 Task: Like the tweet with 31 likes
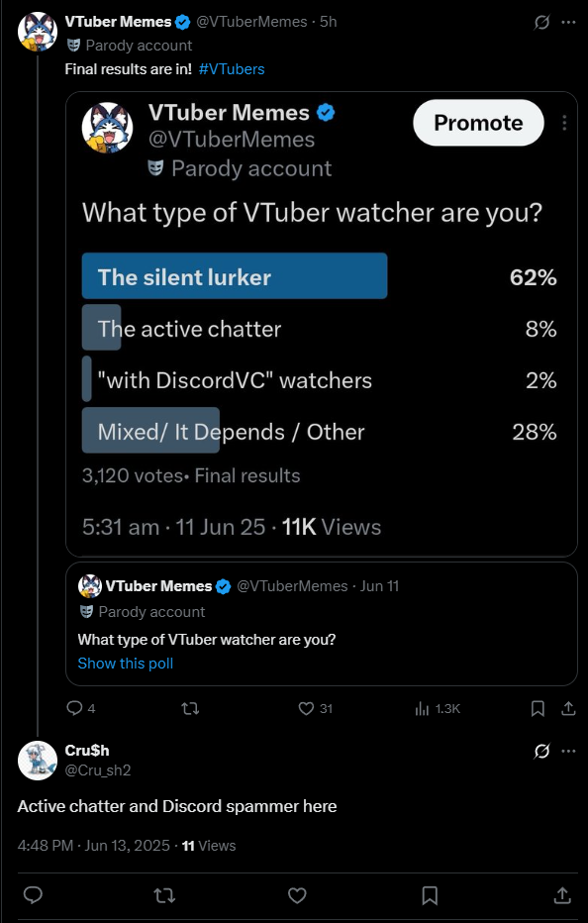pos(306,709)
